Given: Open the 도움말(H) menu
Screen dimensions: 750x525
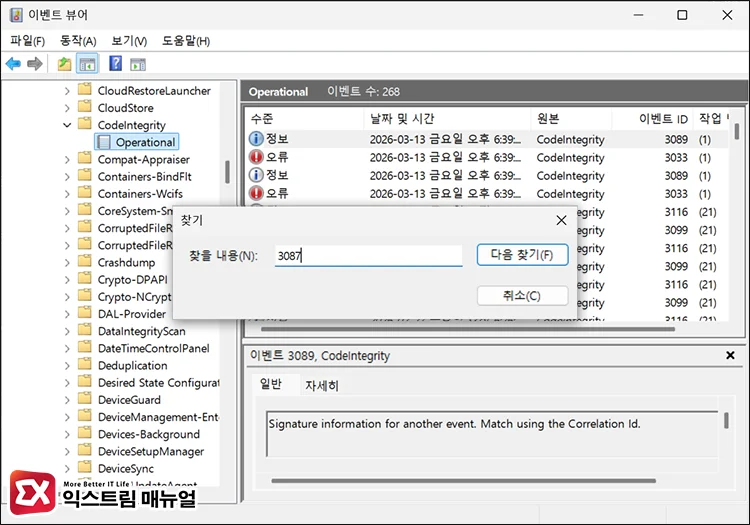Looking at the screenshot, I should 186,41.
